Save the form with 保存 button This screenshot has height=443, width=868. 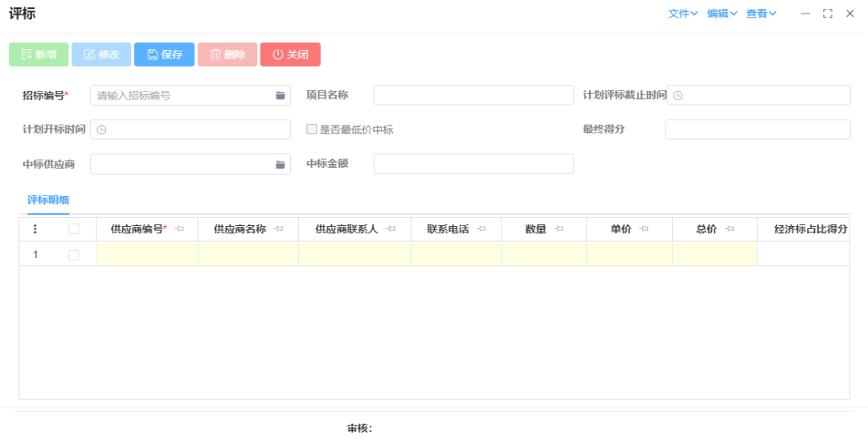(x=165, y=54)
